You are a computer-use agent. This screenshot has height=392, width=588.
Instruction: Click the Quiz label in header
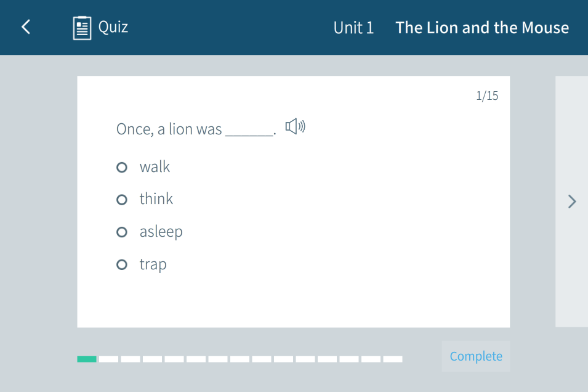(x=113, y=27)
